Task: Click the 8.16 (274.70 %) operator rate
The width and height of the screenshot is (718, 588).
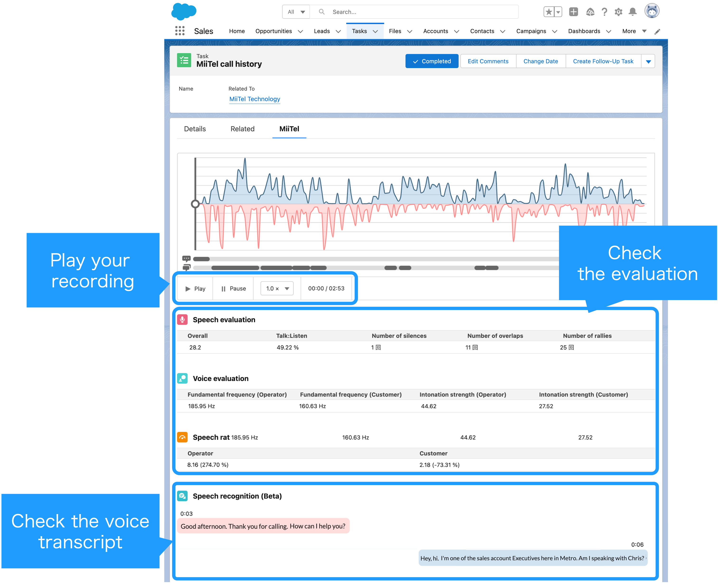Action: (208, 465)
